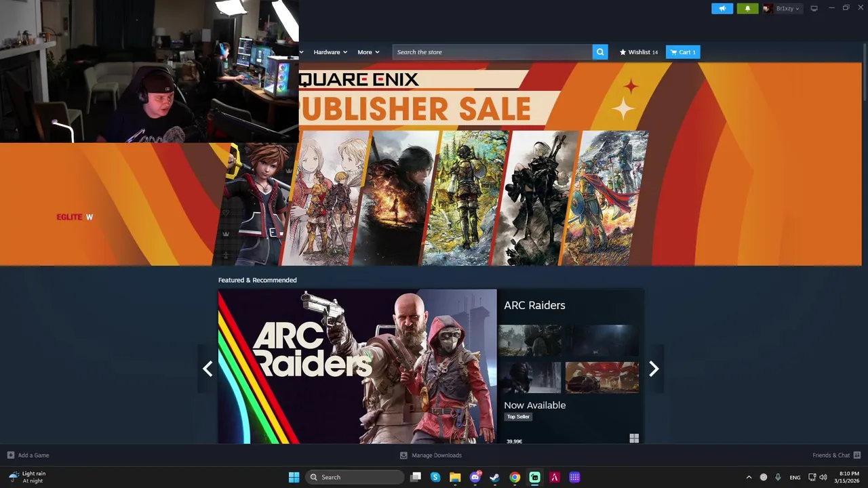This screenshot has height=488, width=868.
Task: Click the Wishlist star icon
Action: coord(623,52)
